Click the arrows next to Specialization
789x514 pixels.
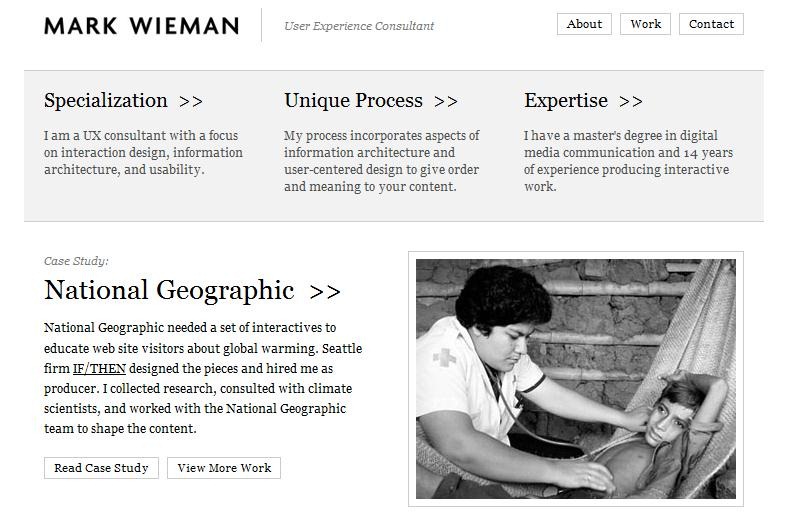coord(191,101)
